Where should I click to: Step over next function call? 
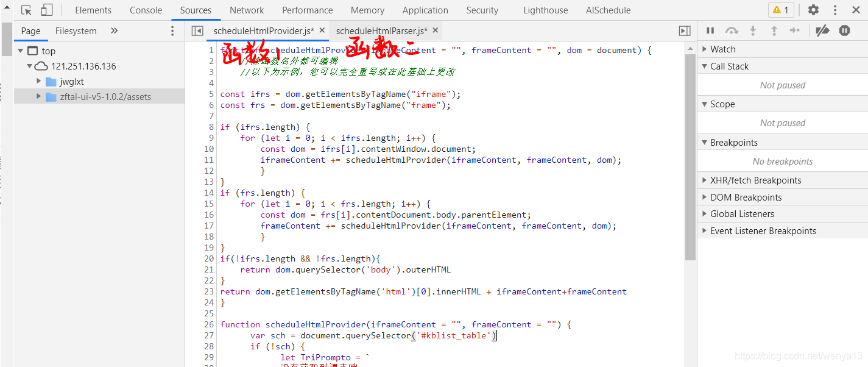coord(732,30)
